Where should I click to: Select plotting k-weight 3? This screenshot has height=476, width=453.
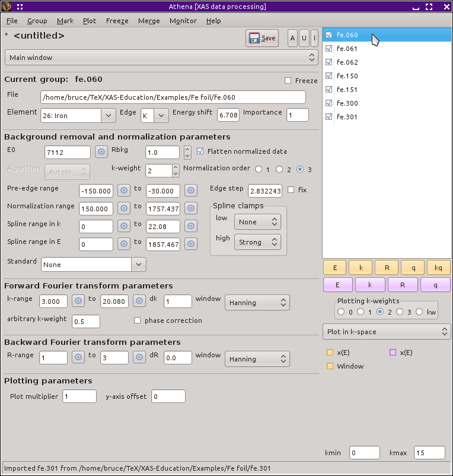(400, 312)
